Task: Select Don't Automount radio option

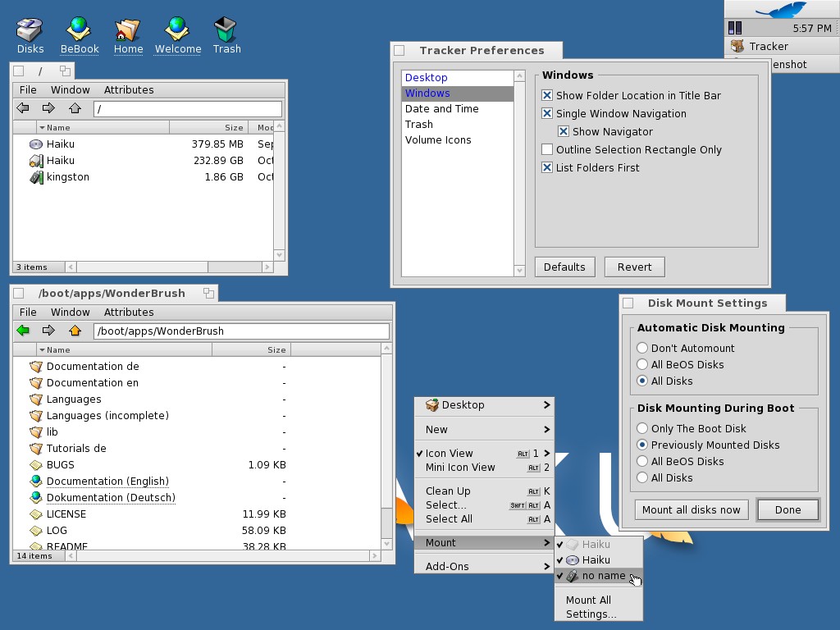Action: 642,349
